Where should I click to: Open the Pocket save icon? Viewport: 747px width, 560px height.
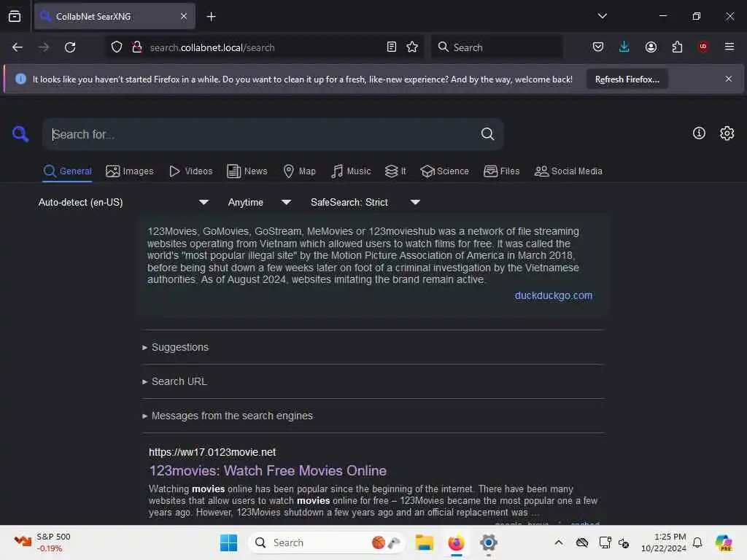point(598,47)
